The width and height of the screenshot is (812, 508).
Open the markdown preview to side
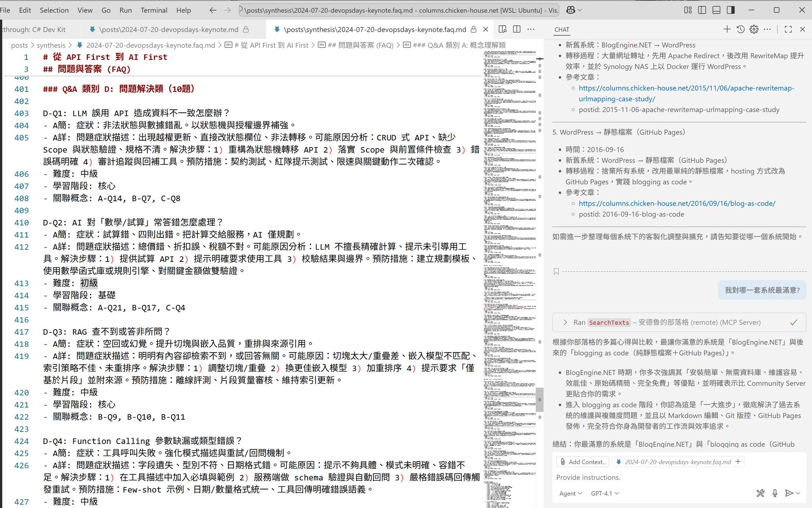(x=502, y=29)
